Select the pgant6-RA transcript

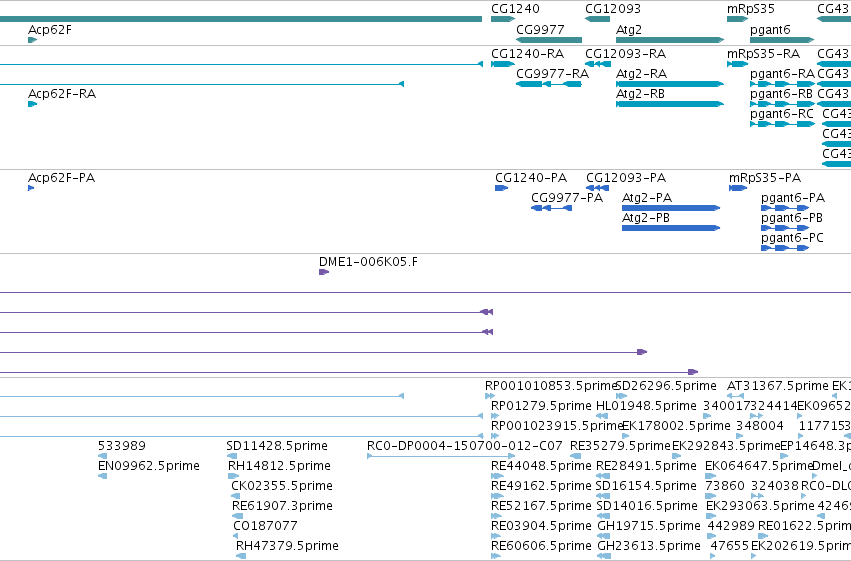coord(782,84)
